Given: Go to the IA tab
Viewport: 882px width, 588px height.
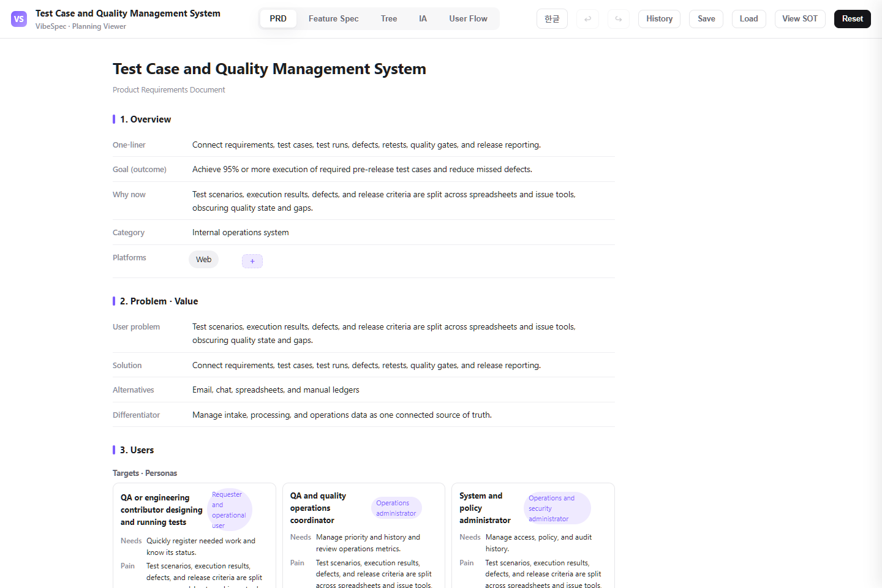Looking at the screenshot, I should pos(423,18).
